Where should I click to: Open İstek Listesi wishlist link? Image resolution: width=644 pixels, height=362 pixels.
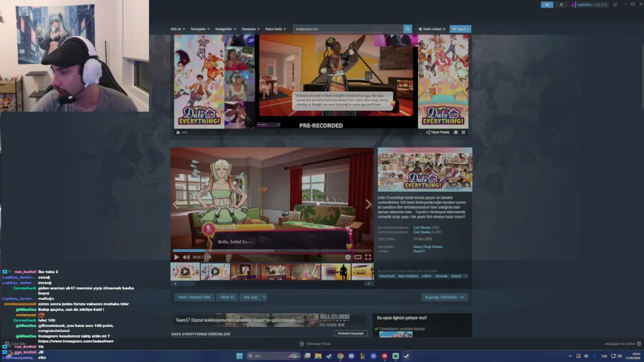click(432, 29)
